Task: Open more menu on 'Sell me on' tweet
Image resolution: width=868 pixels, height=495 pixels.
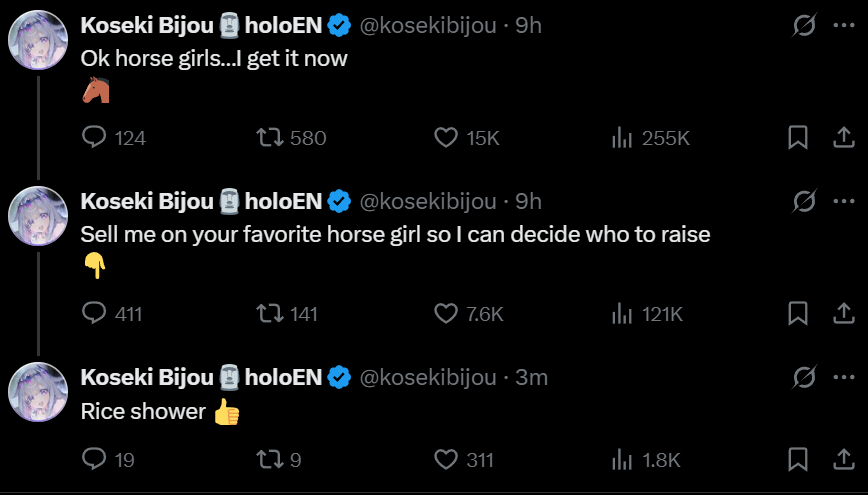Action: [842, 201]
